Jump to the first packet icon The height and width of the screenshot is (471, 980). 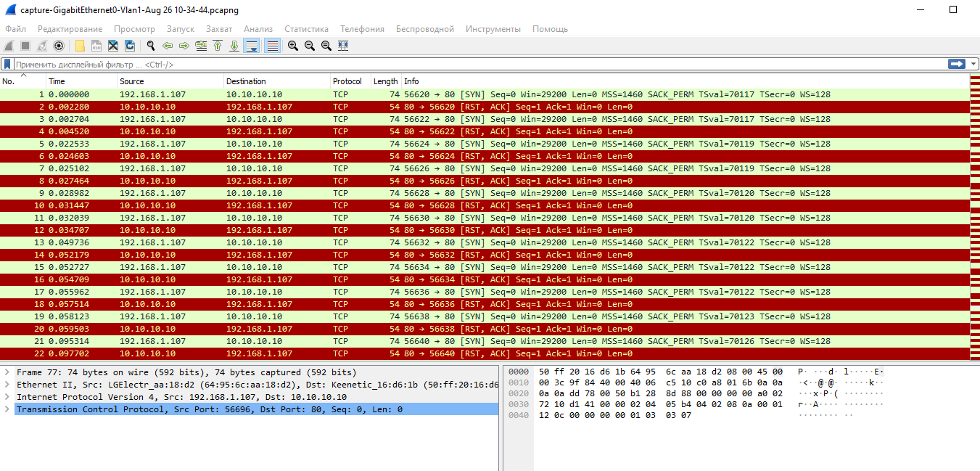(x=217, y=46)
